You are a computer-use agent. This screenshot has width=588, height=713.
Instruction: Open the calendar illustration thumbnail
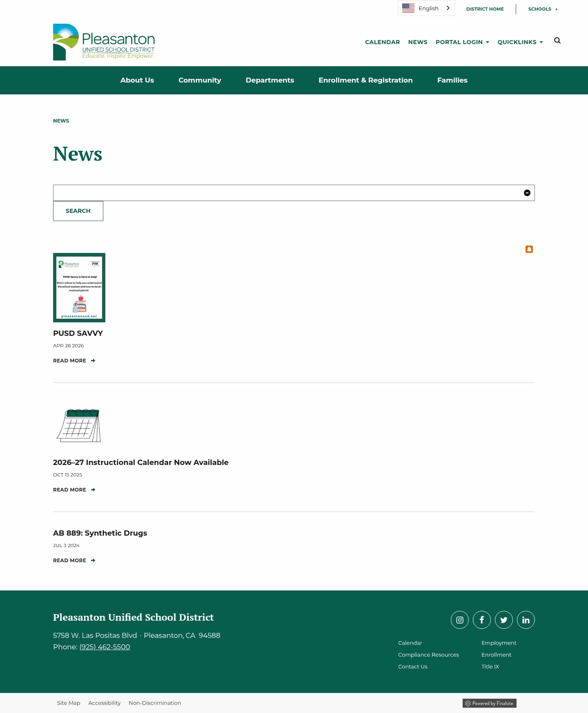point(78,425)
